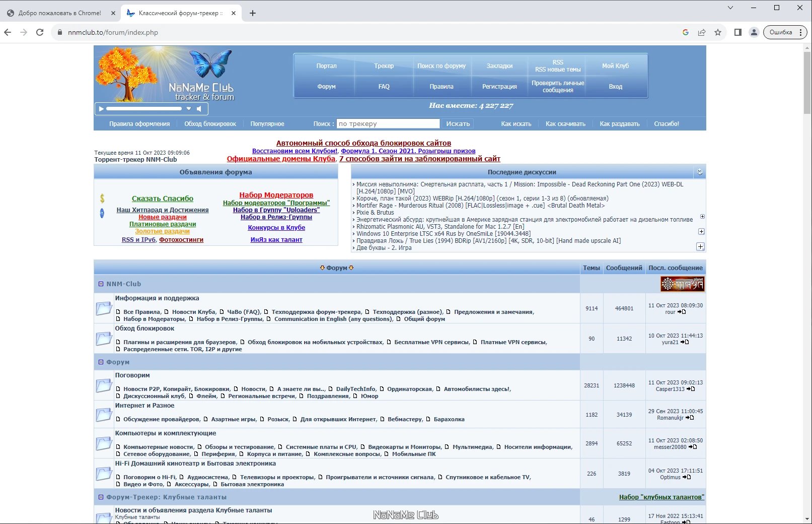
Task: Click the dollar sign icon in announcements
Action: tap(102, 199)
